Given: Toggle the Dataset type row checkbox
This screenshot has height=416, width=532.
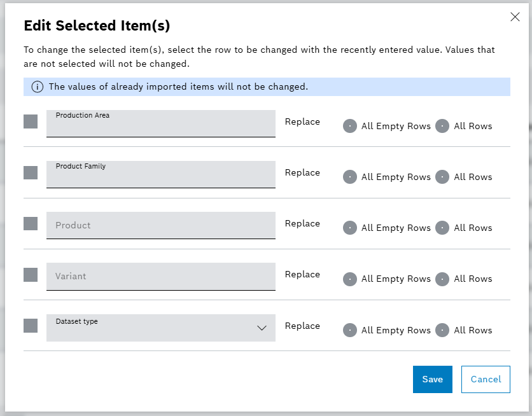Looking at the screenshot, I should [x=31, y=326].
